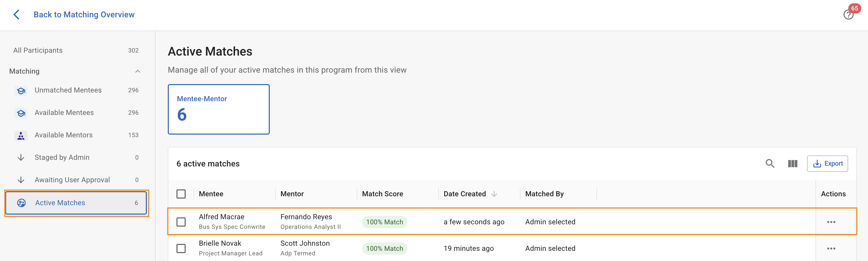Click the Available Mentors people icon

tap(21, 135)
